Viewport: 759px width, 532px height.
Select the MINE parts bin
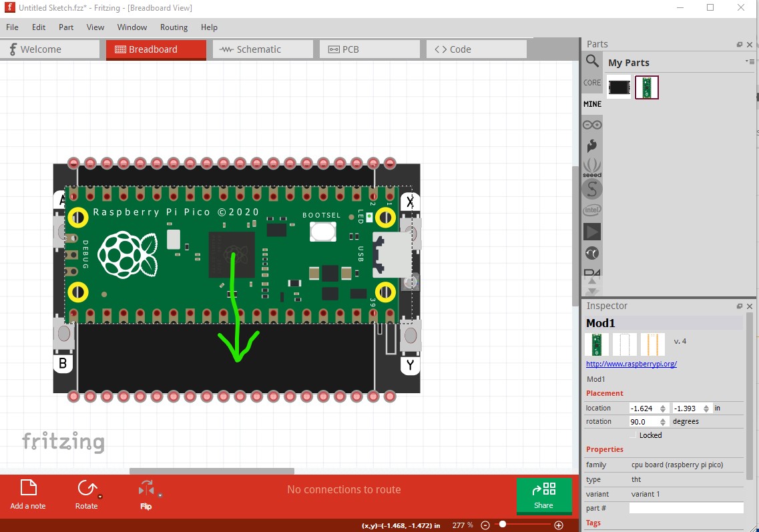click(592, 104)
